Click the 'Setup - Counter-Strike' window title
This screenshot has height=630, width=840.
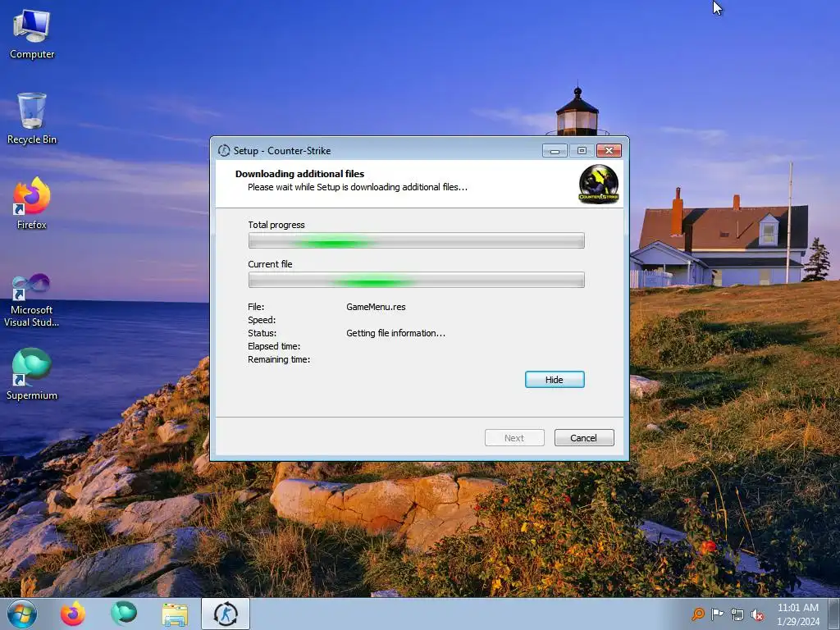click(x=282, y=151)
